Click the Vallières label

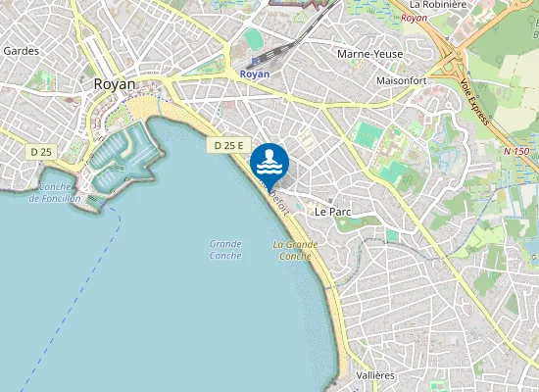point(375,375)
